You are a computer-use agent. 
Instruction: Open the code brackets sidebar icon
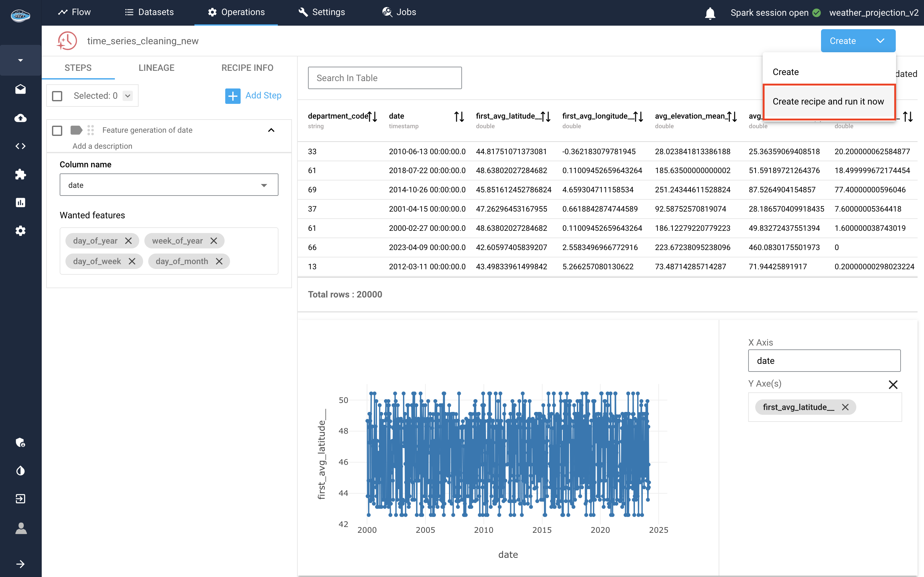click(20, 146)
